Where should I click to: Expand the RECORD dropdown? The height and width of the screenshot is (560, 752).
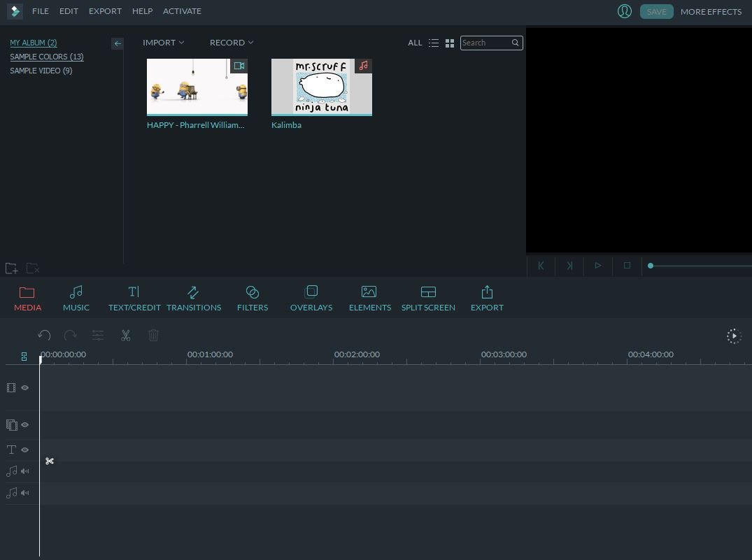pyautogui.click(x=231, y=43)
